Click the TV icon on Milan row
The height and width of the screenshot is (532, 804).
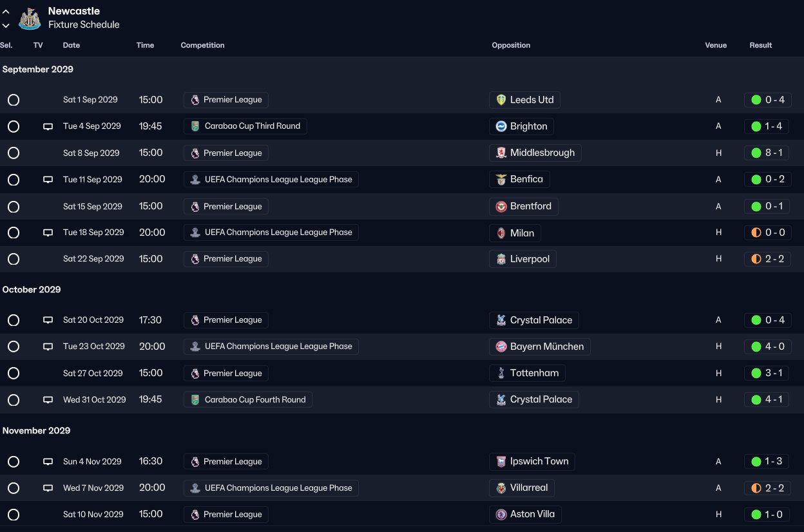pos(48,233)
